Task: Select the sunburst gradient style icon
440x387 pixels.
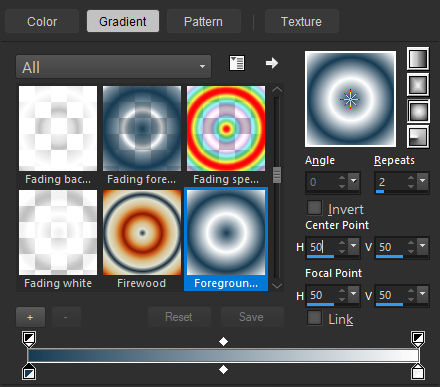Action: [418, 111]
